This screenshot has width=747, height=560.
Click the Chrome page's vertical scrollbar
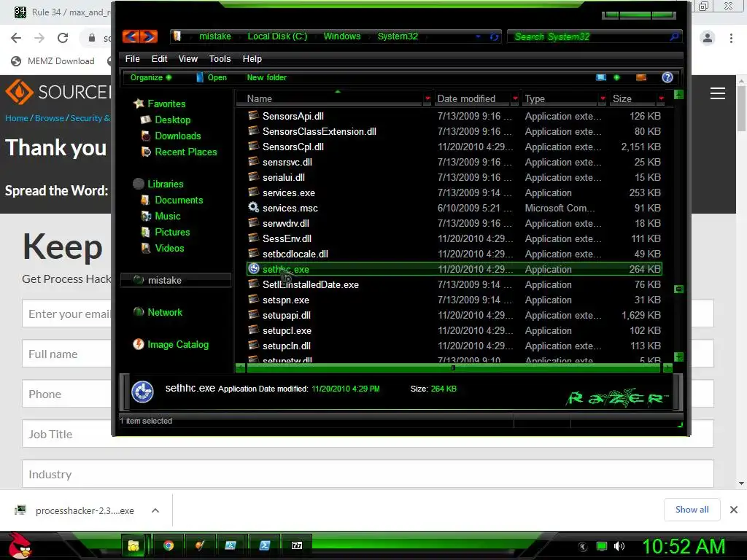pyautogui.click(x=741, y=109)
